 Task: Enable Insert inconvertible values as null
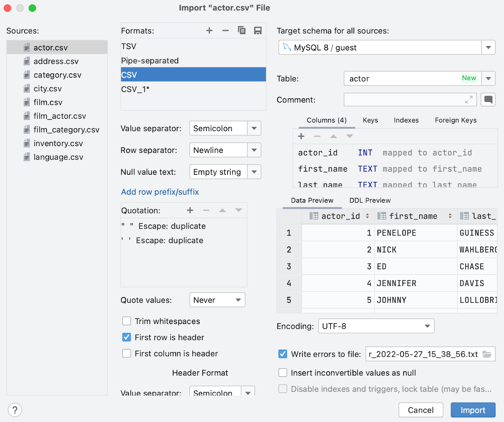coord(283,373)
